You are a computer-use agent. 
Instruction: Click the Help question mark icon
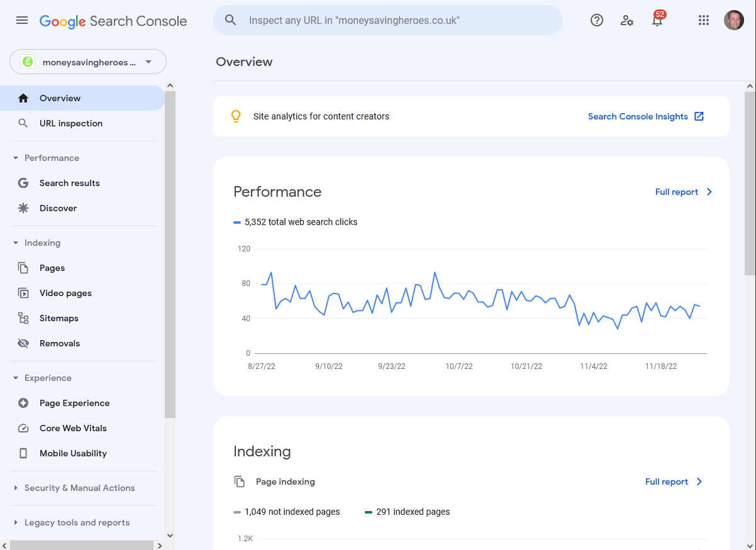pos(596,20)
